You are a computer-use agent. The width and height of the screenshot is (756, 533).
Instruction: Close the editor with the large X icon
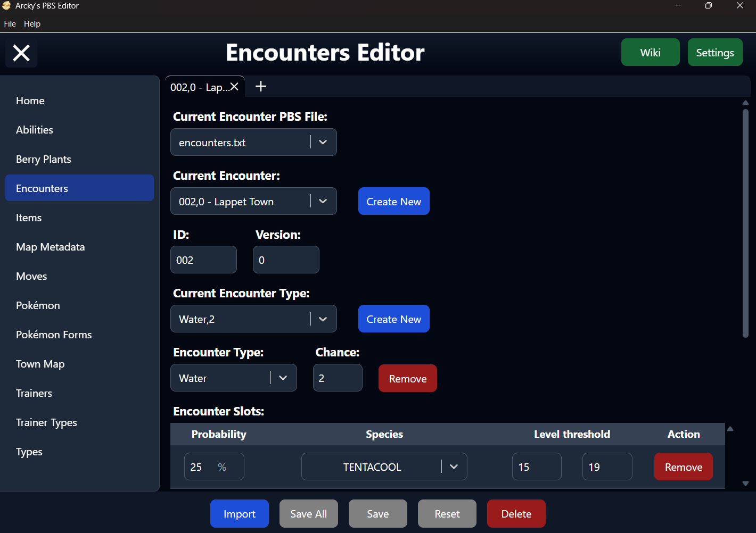pyautogui.click(x=21, y=53)
